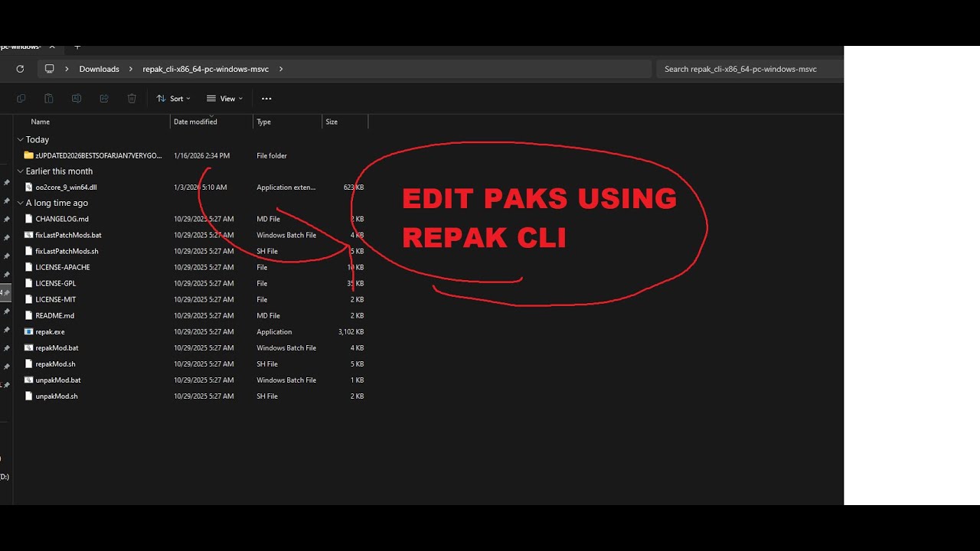Open the Sort dropdown
Viewport: 980px width, 551px height.
point(173,99)
